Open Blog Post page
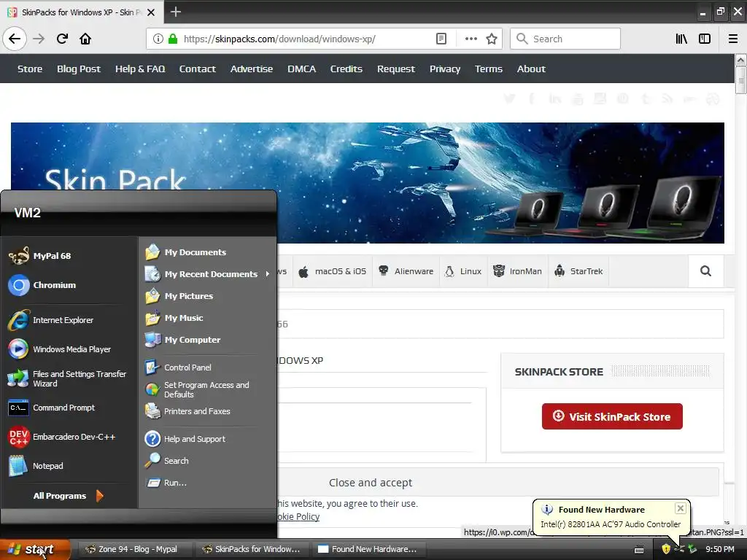747x560 pixels. coord(79,69)
